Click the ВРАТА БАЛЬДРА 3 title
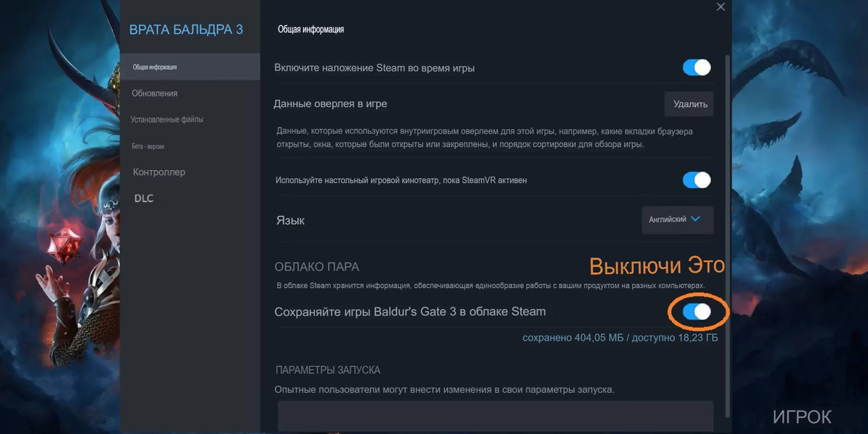The width and height of the screenshot is (868, 434). click(186, 30)
